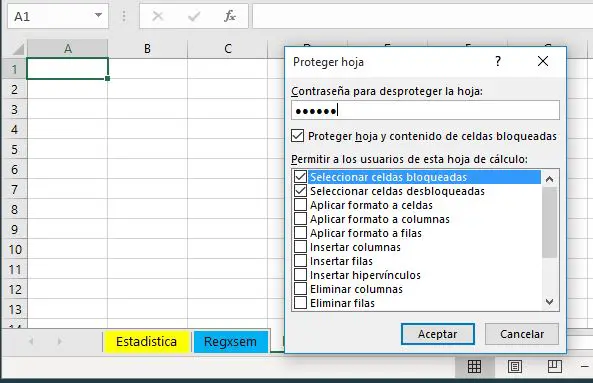Select row 2 header
This screenshot has width=593, height=383.
pyautogui.click(x=14, y=90)
